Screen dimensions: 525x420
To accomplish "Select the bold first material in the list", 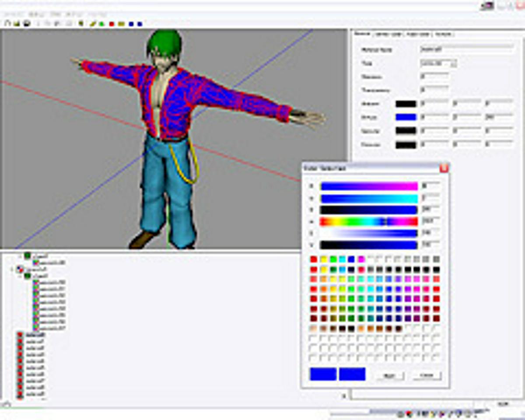I will (x=35, y=335).
